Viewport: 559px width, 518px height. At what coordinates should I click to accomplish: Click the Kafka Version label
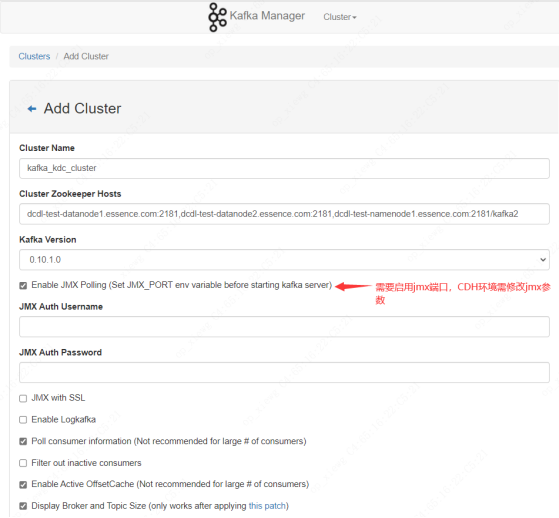click(x=48, y=240)
